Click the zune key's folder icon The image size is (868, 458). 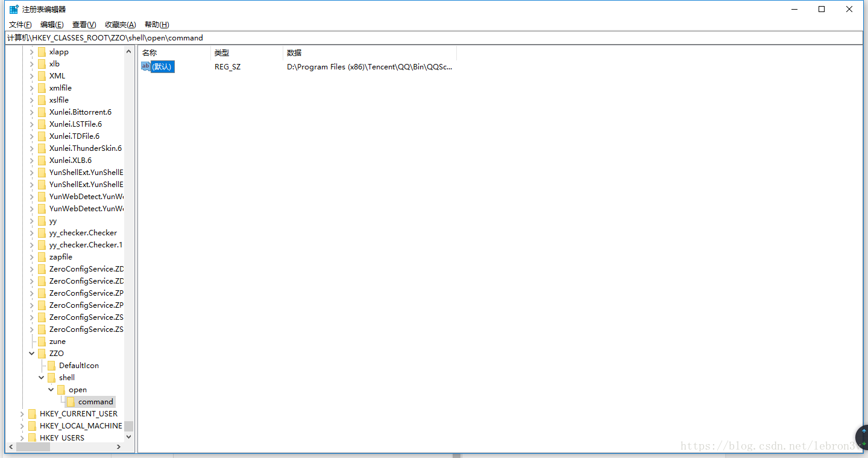click(x=42, y=341)
